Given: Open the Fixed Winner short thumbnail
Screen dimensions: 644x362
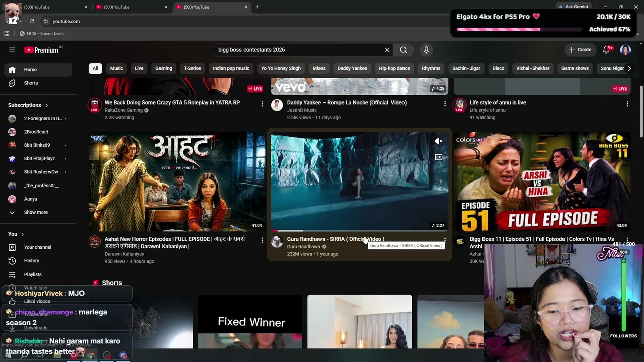Looking at the screenshot, I should (250, 321).
